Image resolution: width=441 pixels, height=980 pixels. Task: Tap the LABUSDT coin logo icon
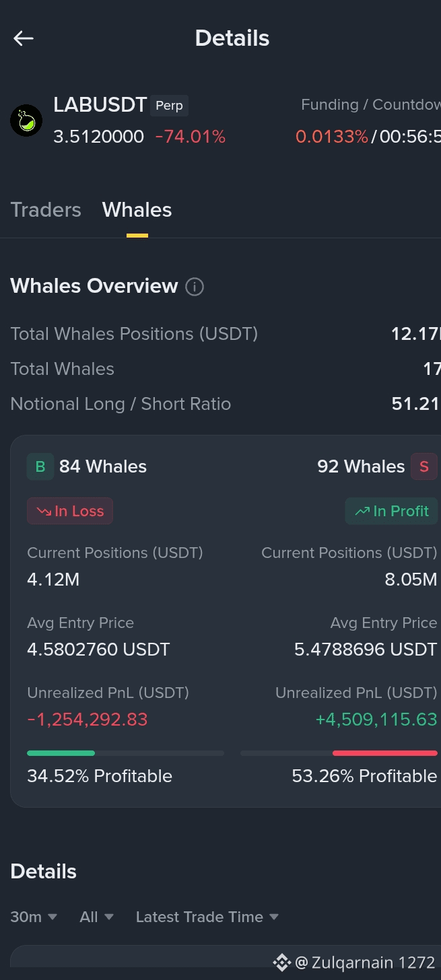(x=26, y=120)
